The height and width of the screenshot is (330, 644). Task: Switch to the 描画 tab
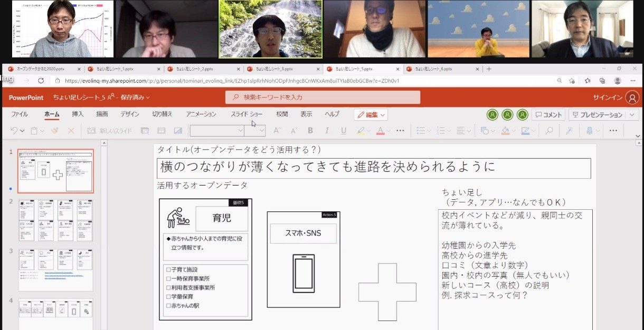point(102,114)
